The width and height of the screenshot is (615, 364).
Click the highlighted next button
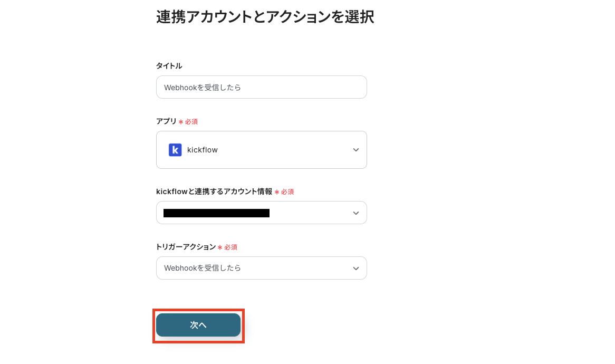coord(198,325)
